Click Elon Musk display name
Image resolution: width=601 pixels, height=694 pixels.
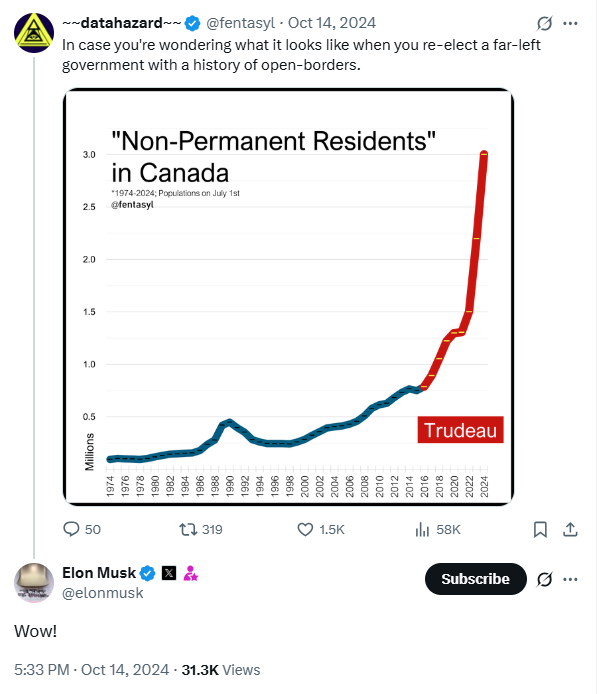tap(100, 573)
